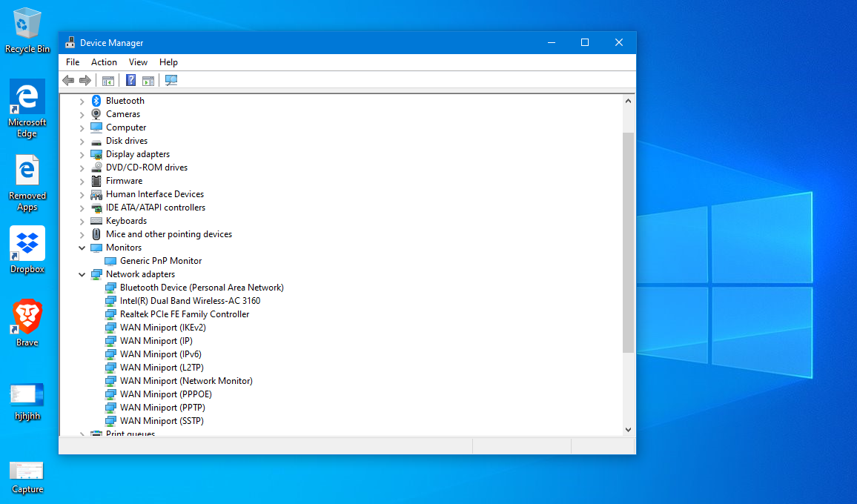Image resolution: width=857 pixels, height=504 pixels.
Task: Expand the Bluetooth category
Action: 82,101
